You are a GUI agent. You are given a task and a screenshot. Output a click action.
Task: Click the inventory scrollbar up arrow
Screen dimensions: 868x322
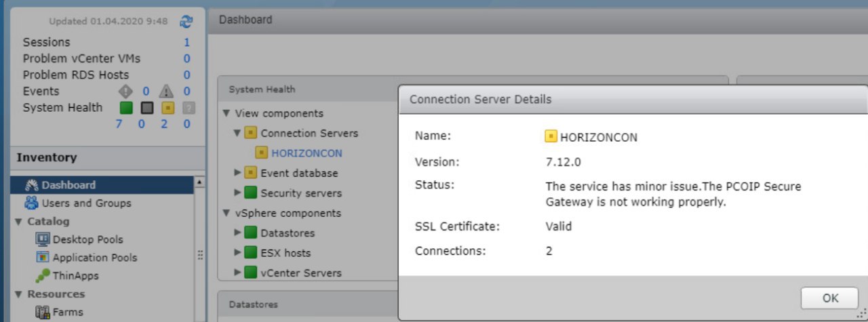199,182
